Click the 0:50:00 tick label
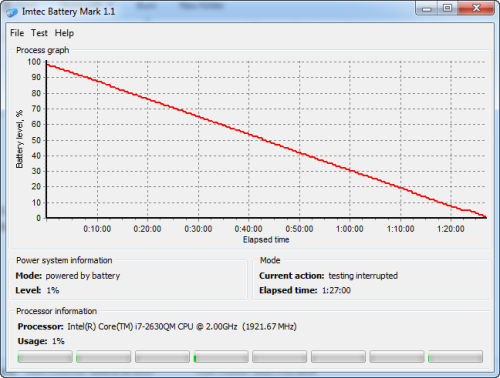 pos(299,229)
